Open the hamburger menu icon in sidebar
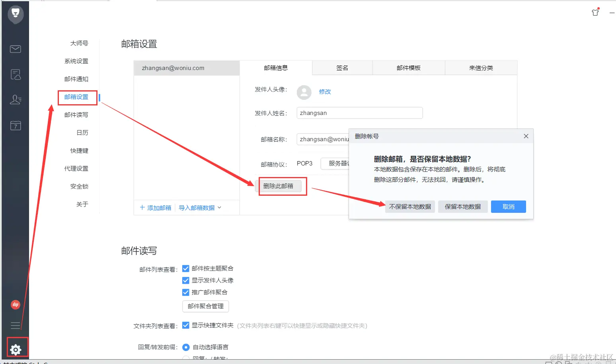616x364 pixels. [16, 325]
